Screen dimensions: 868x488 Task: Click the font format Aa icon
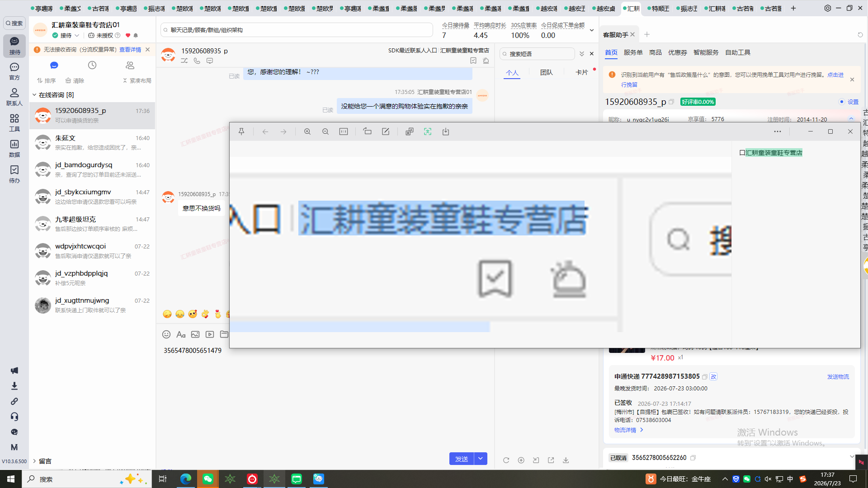(x=181, y=334)
